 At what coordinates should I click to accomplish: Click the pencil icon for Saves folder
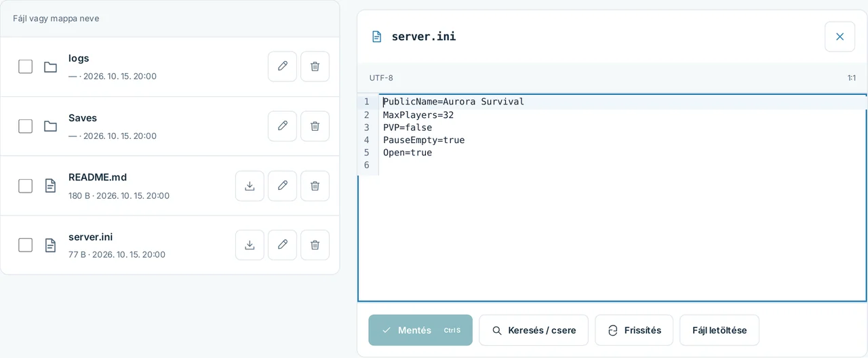point(282,126)
